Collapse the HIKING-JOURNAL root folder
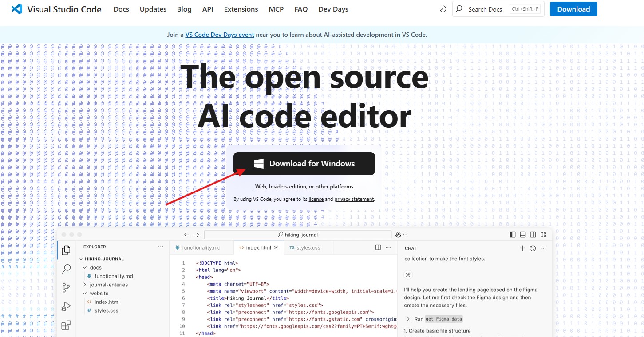Viewport: 644px width, 337px height. pyautogui.click(x=81, y=259)
